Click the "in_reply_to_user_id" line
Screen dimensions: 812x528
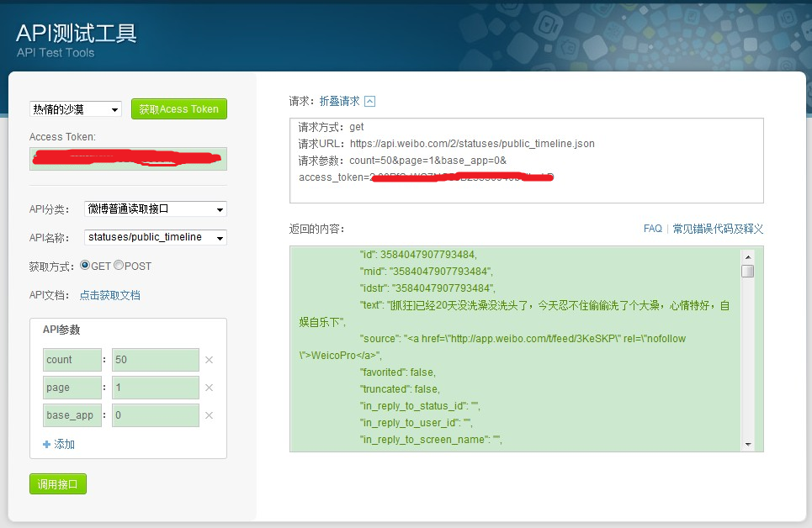point(416,422)
